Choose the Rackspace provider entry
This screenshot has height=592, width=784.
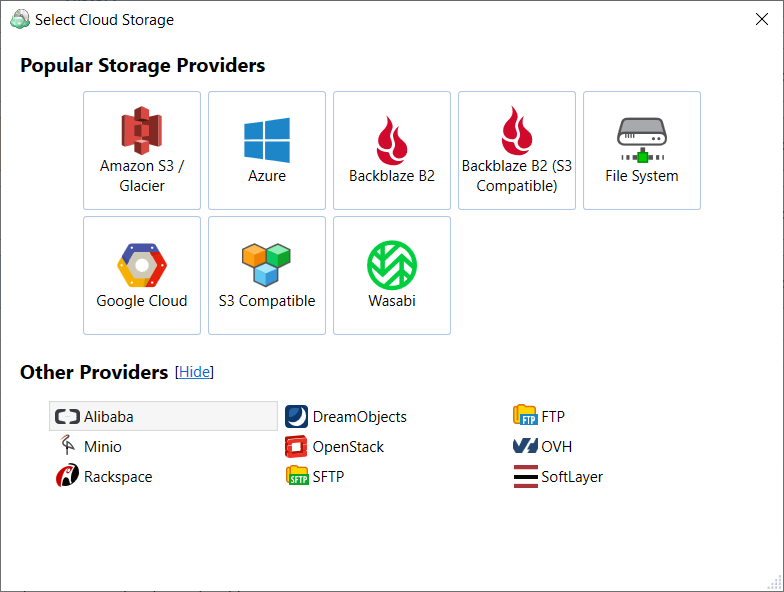click(x=117, y=477)
